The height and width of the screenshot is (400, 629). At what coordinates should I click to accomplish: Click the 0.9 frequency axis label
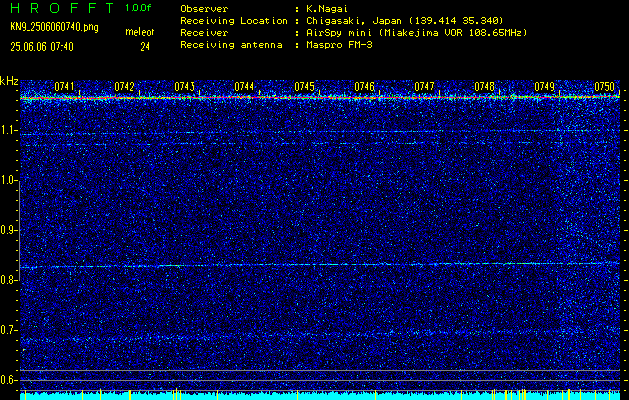(x=8, y=230)
